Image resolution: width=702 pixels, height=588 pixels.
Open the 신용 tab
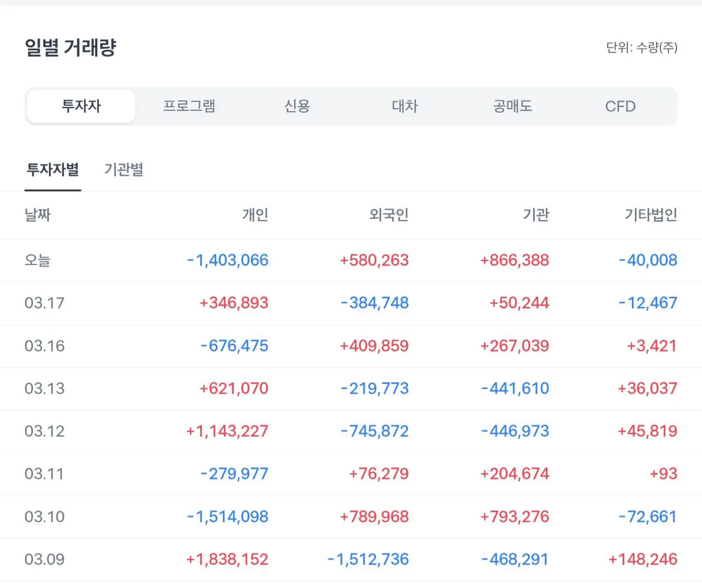click(297, 106)
